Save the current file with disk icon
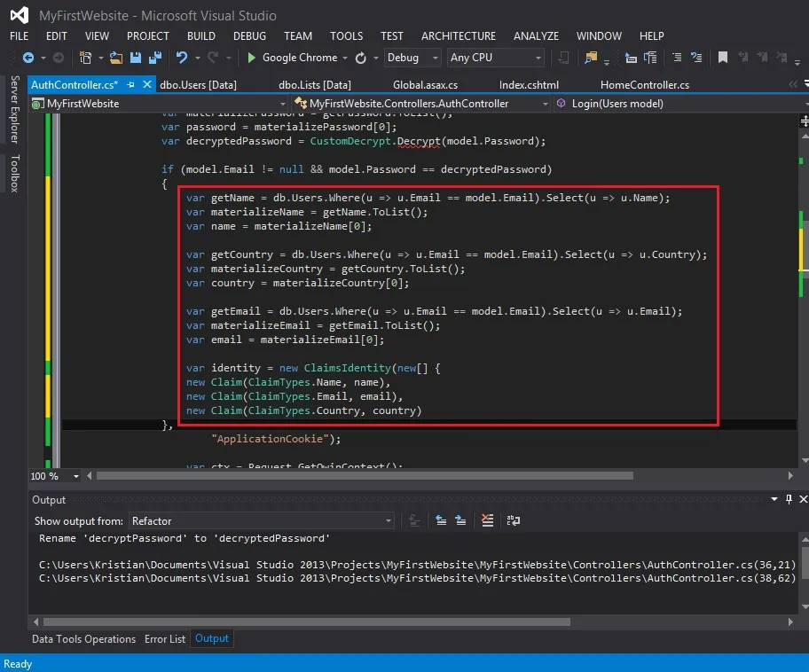Viewport: 809px width, 672px height. tap(136, 58)
